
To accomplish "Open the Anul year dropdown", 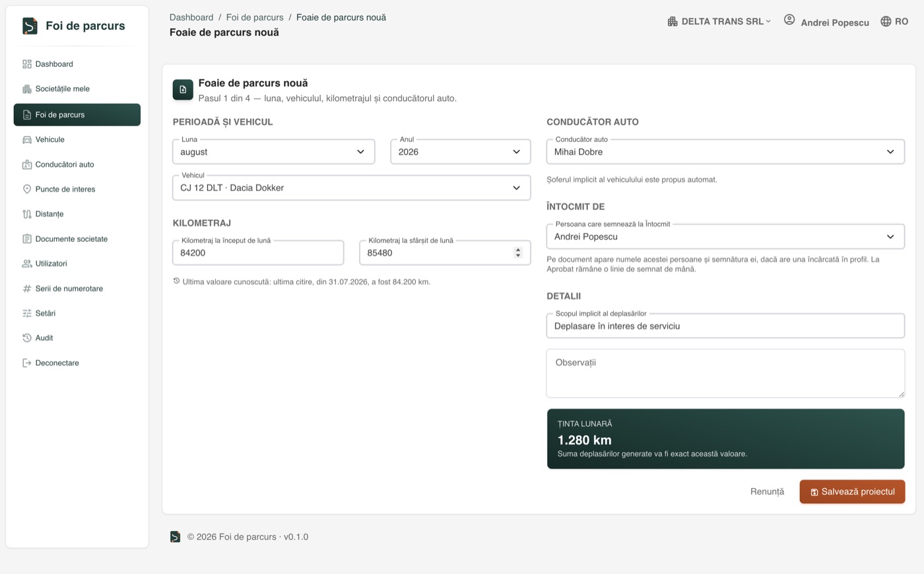I will tap(461, 152).
